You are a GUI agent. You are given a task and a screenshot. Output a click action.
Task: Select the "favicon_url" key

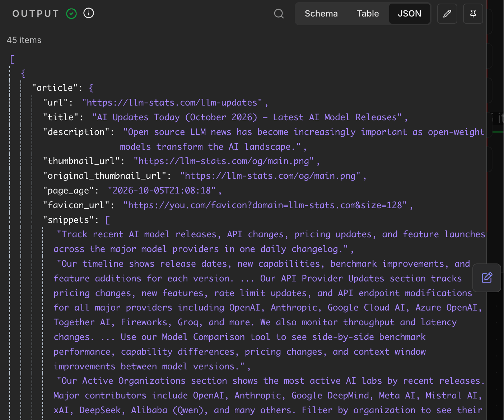click(x=76, y=205)
